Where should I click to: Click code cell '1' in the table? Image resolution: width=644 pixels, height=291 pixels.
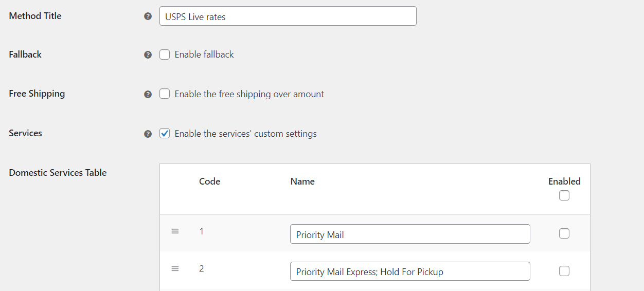202,231
